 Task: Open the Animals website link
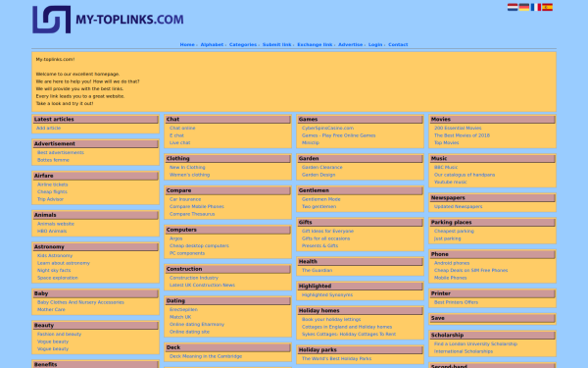56,224
